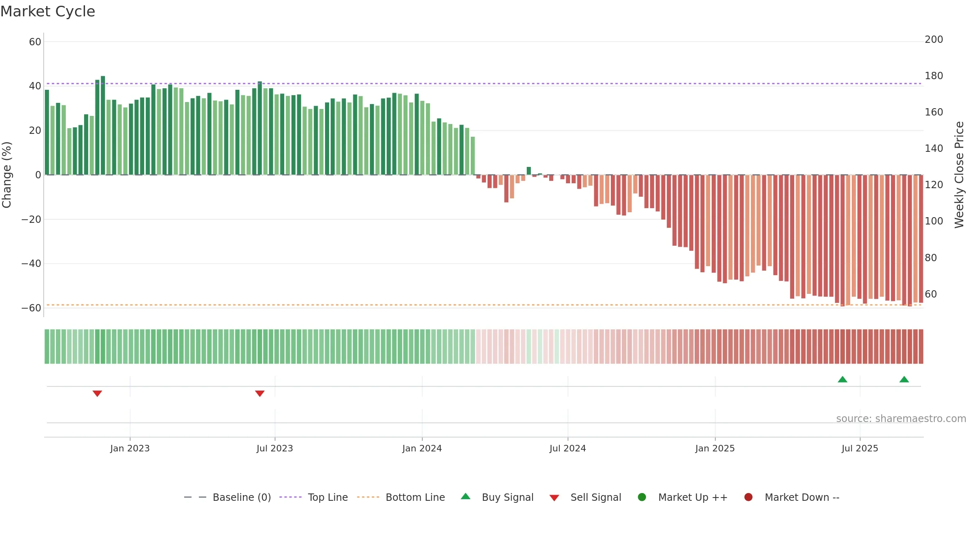Click the Jan 2025 x-axis label
Viewport: 980px width, 551px height.
[x=715, y=448]
